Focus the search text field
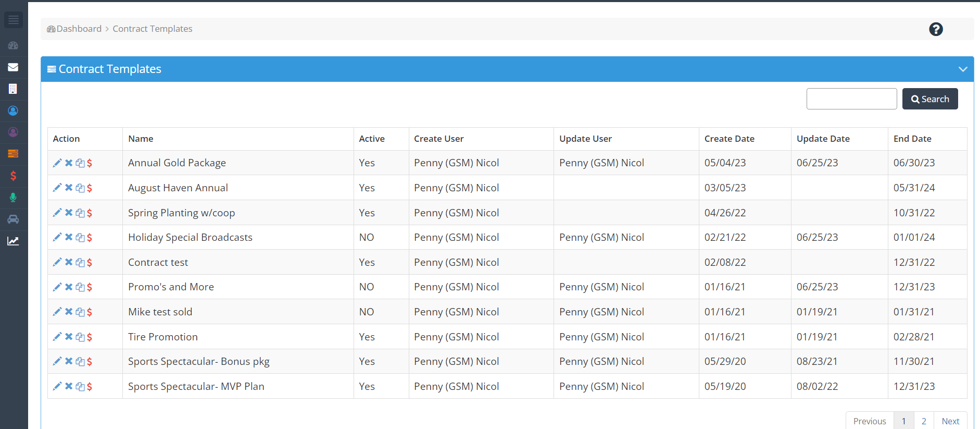Screen dimensions: 980x429 [851, 99]
